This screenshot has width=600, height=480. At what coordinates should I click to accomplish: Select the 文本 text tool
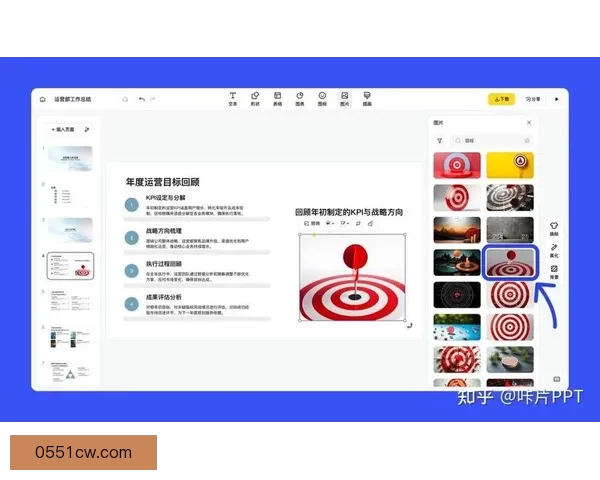[233, 99]
